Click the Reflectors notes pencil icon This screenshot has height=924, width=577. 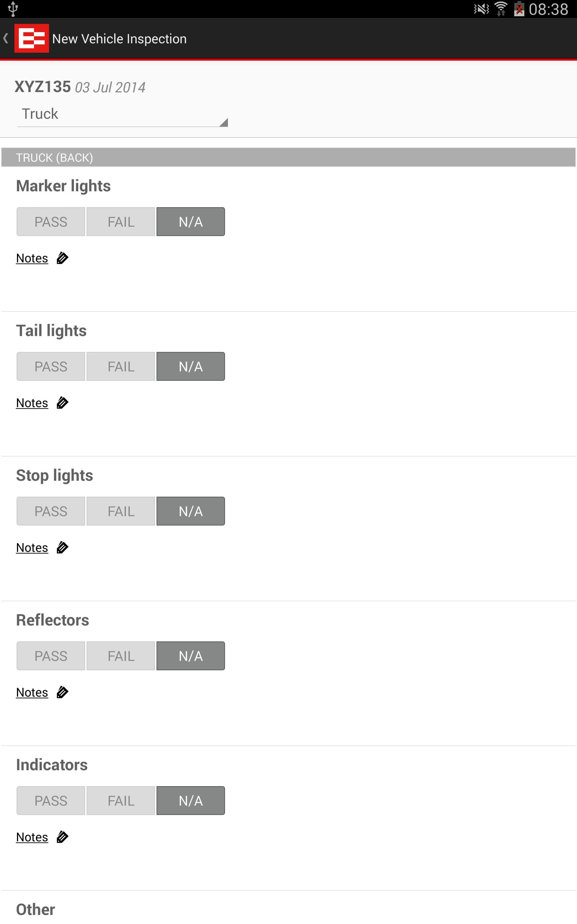(x=62, y=693)
